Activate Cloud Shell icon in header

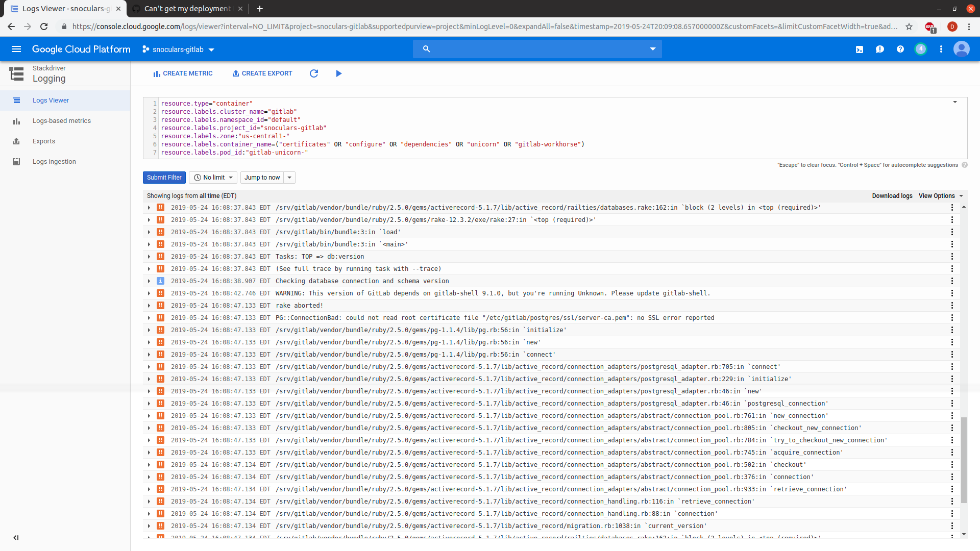click(860, 49)
